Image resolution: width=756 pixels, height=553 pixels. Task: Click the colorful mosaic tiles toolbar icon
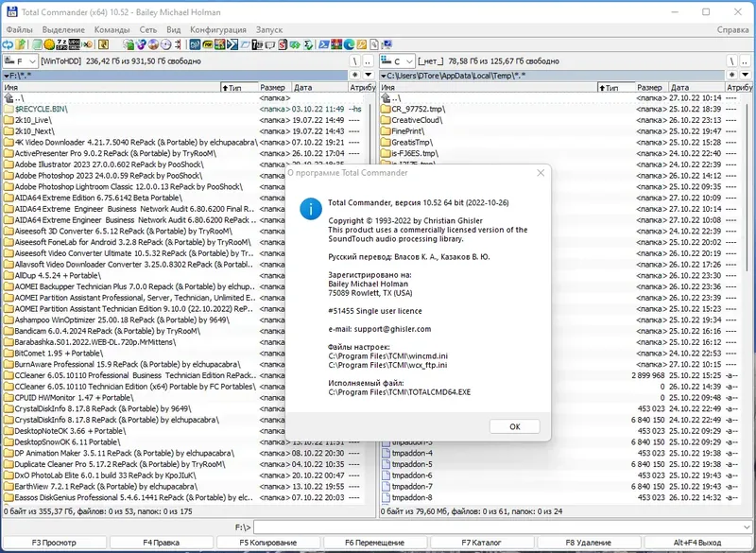pyautogui.click(x=220, y=44)
